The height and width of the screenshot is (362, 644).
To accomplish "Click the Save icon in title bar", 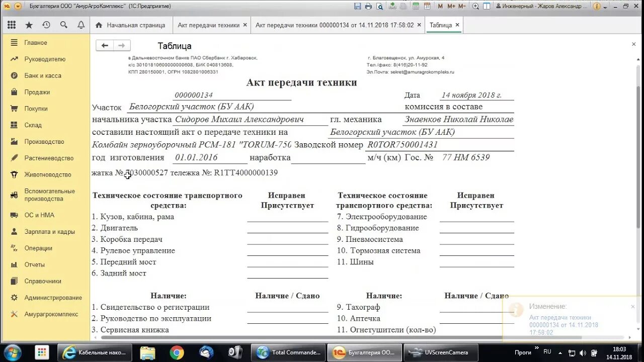I will point(357,6).
